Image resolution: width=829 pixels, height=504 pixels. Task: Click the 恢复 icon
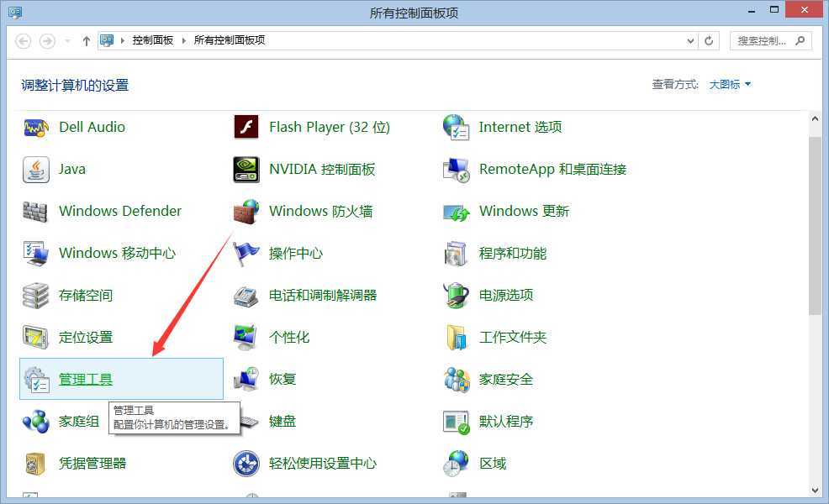coord(246,380)
